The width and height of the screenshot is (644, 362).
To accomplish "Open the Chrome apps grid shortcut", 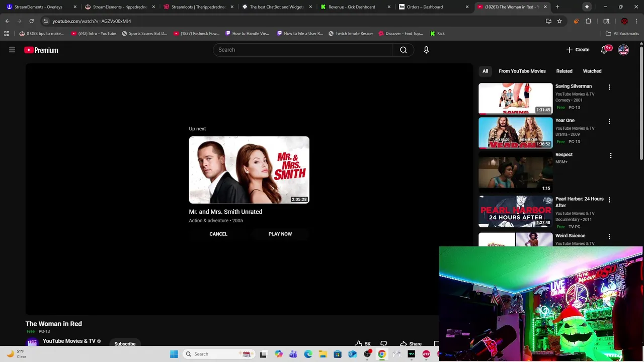I will pos(7,33).
